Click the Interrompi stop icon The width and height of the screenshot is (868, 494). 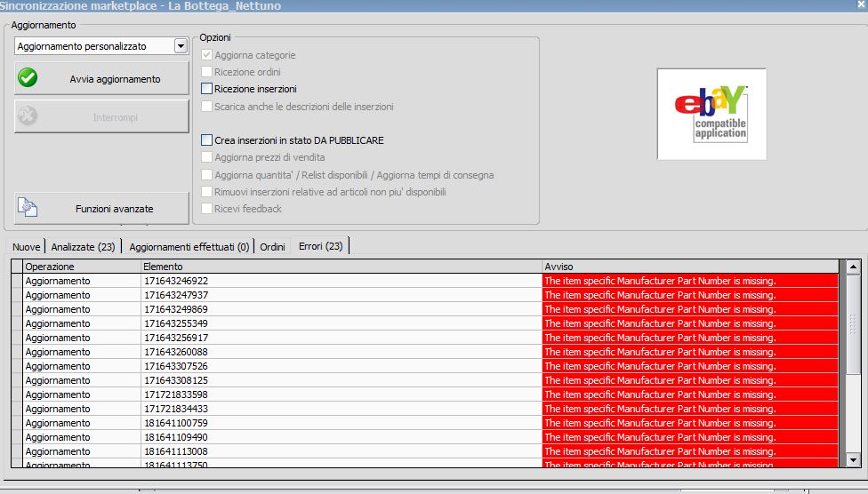(27, 116)
